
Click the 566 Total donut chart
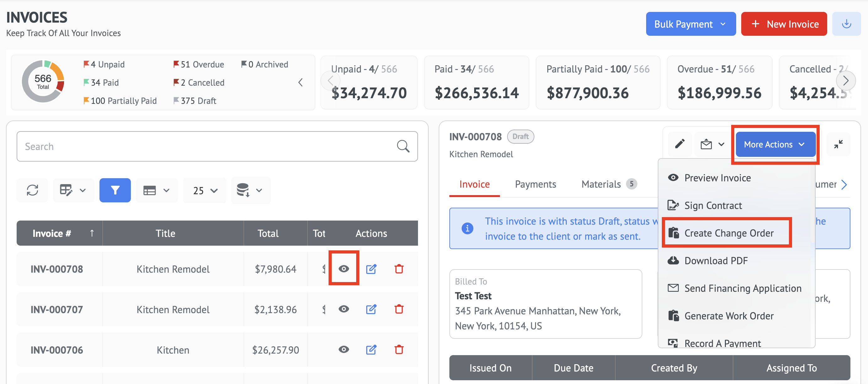(43, 82)
